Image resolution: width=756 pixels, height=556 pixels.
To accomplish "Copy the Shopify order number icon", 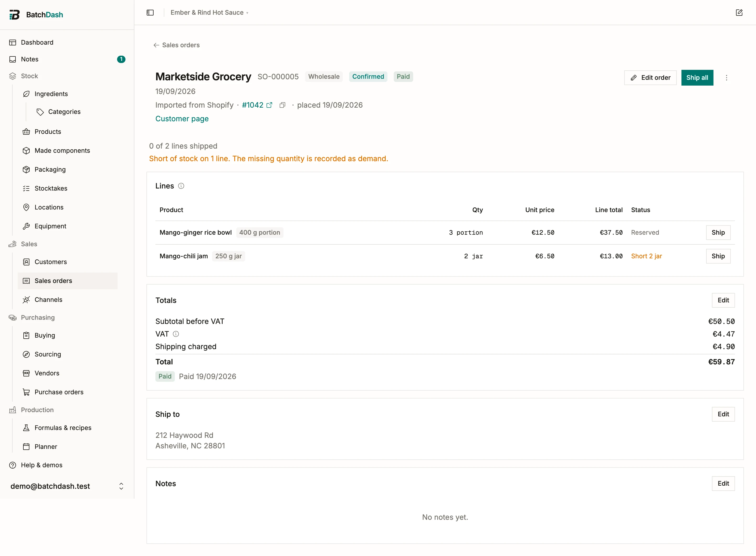I will (282, 105).
